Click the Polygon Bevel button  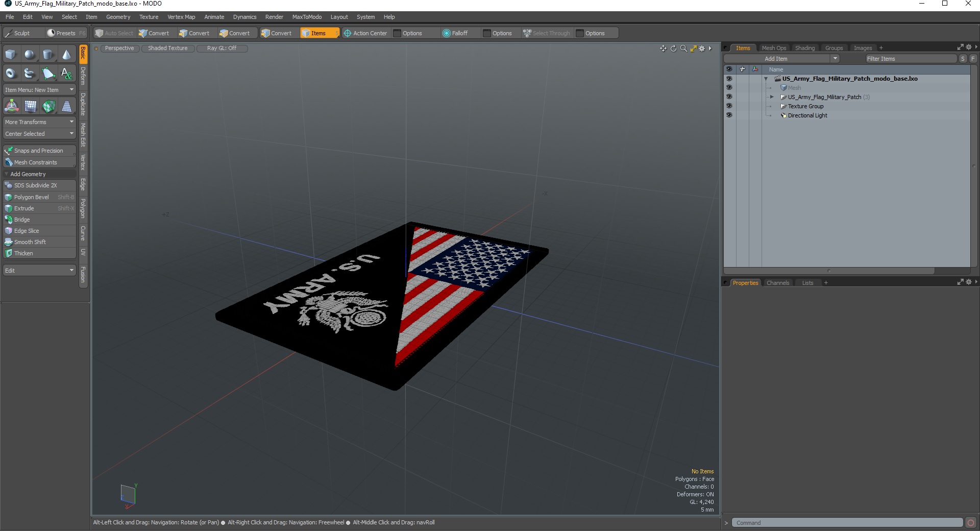pos(39,197)
